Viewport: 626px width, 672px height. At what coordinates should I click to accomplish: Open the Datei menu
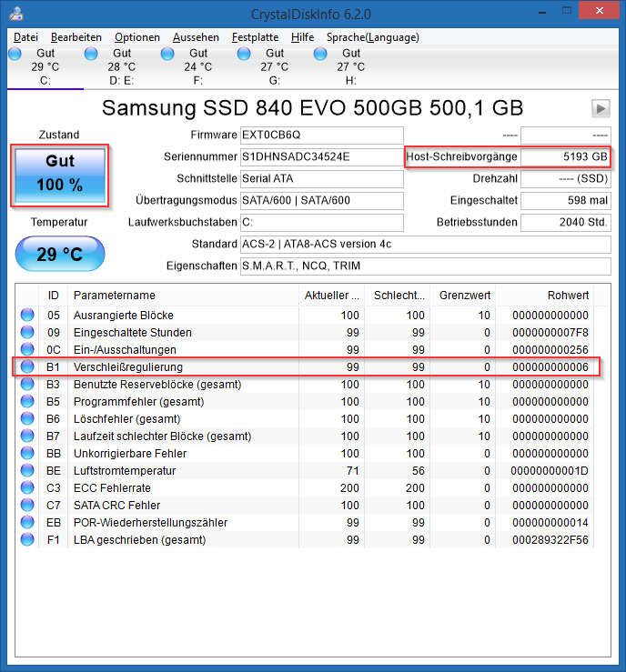(25, 37)
